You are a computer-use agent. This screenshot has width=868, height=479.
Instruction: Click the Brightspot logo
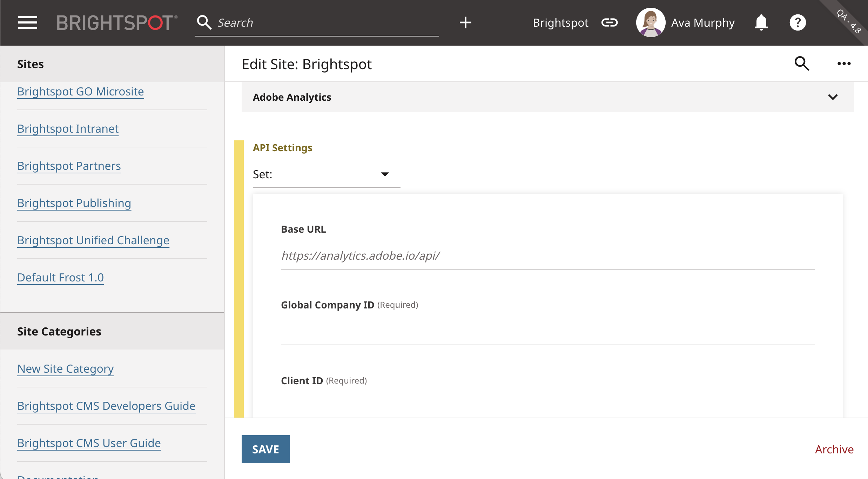117,23
